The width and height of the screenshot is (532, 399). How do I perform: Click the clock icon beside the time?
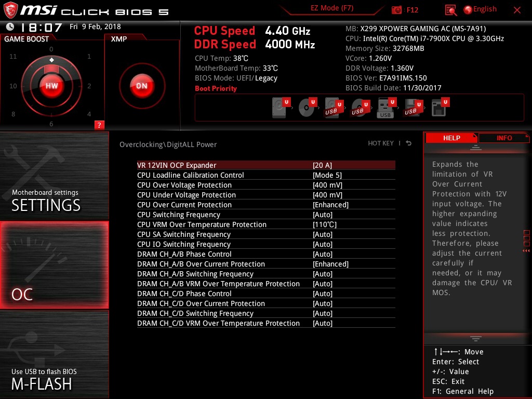(x=10, y=26)
